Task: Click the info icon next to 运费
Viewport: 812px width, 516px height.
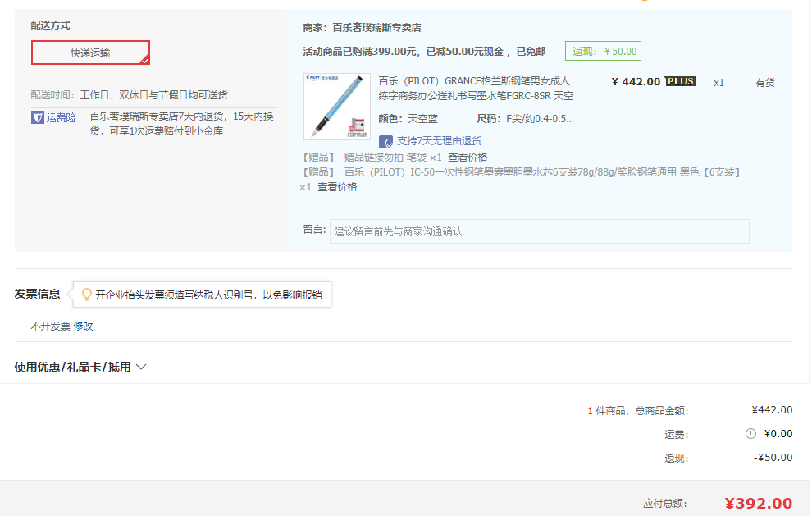Action: coord(750,434)
